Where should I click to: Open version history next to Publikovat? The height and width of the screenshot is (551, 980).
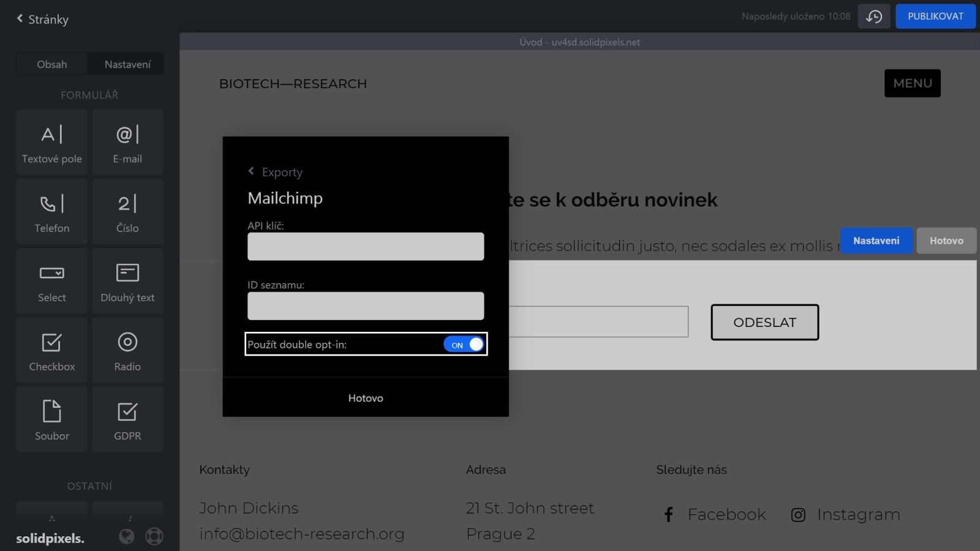[873, 16]
